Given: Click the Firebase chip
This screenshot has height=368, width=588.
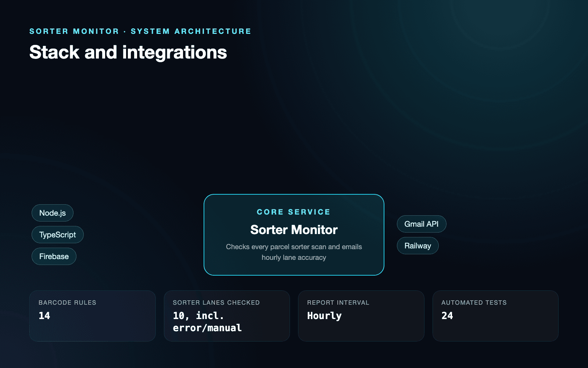Looking at the screenshot, I should (54, 256).
